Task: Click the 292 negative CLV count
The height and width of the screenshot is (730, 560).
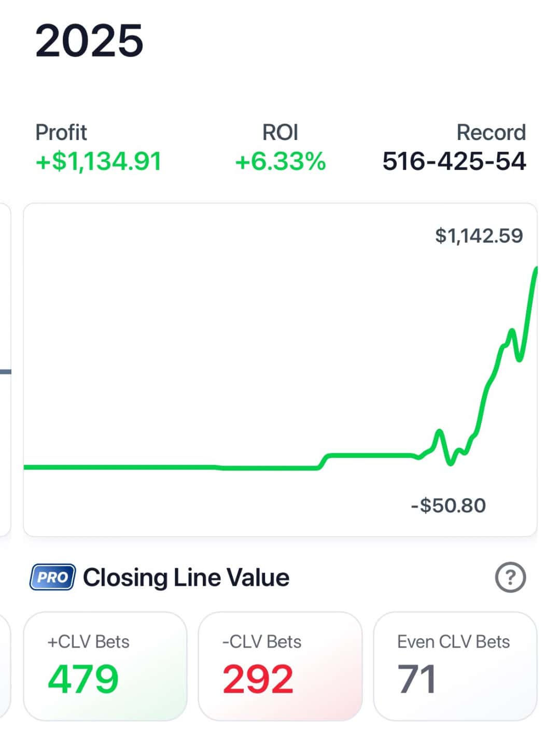Action: pos(258,679)
